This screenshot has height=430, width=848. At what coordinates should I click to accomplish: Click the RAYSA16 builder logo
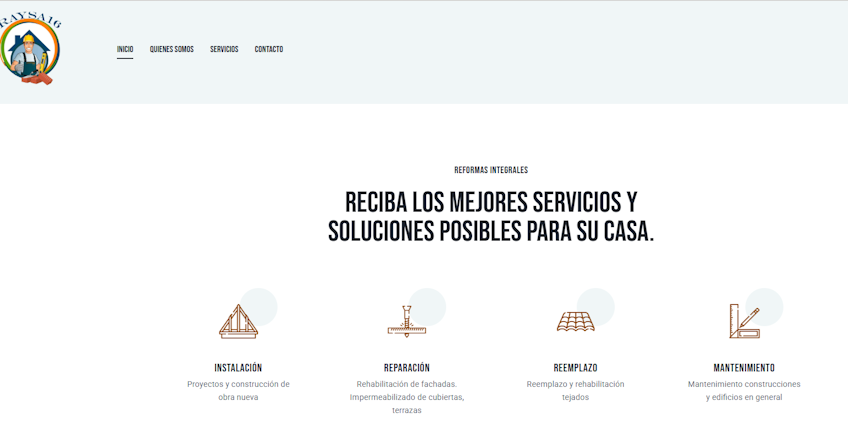(30, 49)
